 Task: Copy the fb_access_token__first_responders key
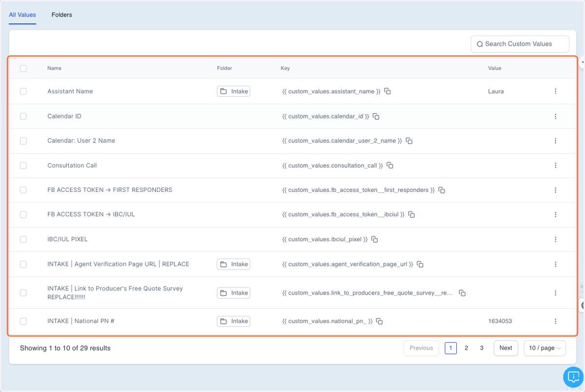tap(442, 190)
